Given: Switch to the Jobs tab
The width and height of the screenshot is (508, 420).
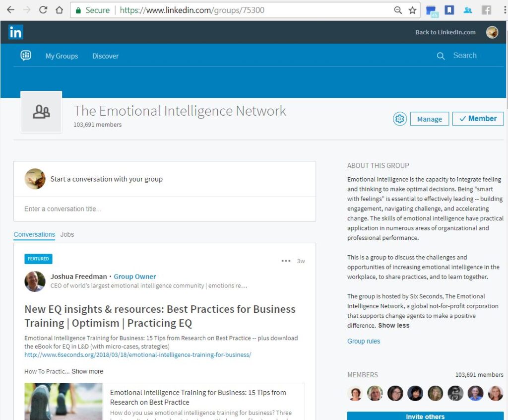Looking at the screenshot, I should click(67, 234).
